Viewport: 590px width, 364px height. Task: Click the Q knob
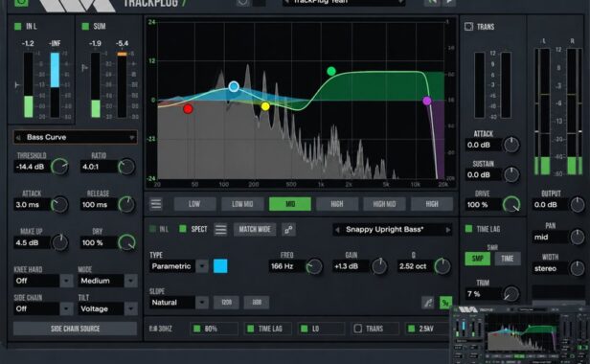coord(442,266)
